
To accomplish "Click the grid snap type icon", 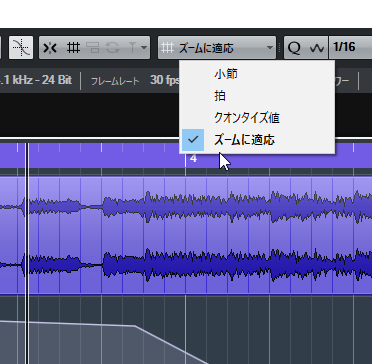I will click(73, 48).
